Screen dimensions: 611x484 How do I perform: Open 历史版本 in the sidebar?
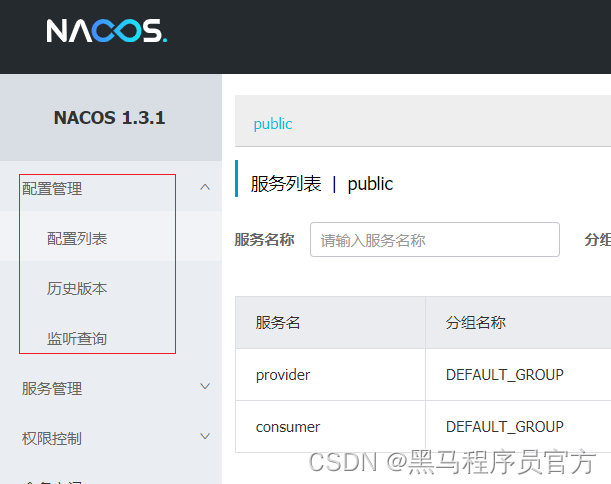pos(77,288)
